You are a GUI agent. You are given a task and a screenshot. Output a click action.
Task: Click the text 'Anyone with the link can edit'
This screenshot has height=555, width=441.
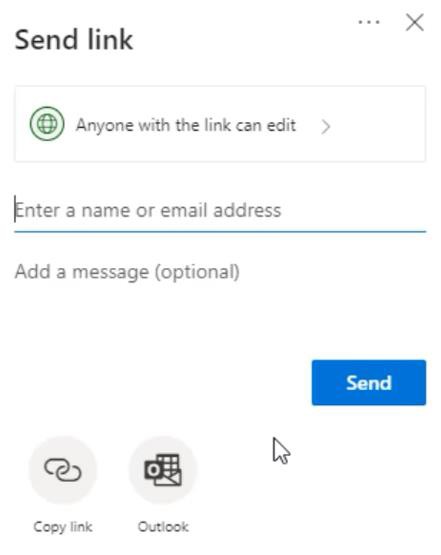(186, 125)
